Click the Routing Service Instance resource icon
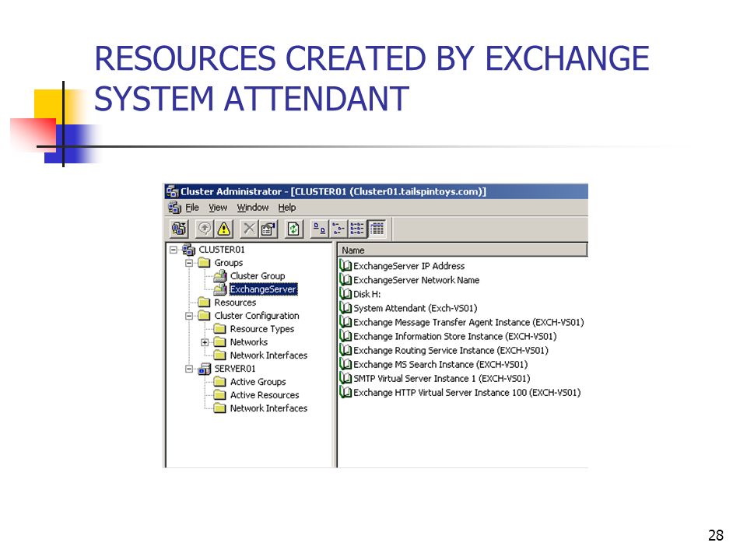747x560 pixels. [345, 350]
